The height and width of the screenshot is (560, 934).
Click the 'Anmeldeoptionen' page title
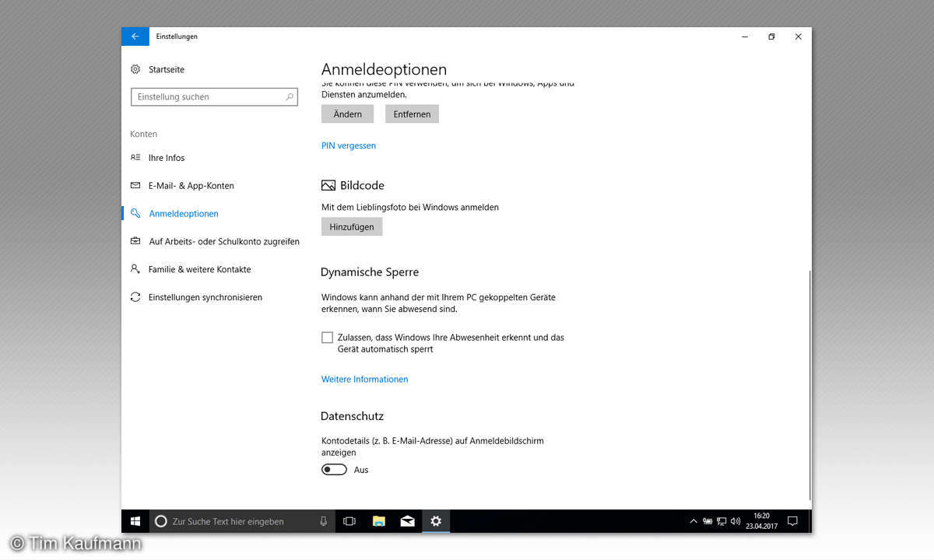[384, 70]
